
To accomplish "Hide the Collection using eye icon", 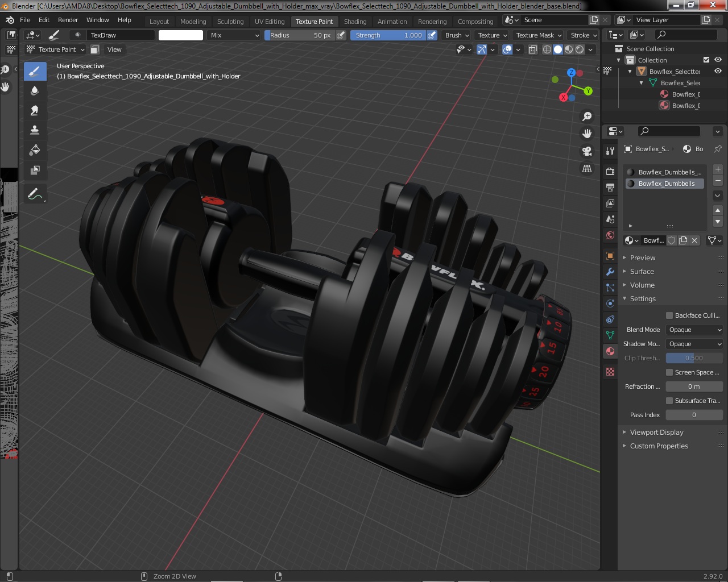I will [718, 60].
